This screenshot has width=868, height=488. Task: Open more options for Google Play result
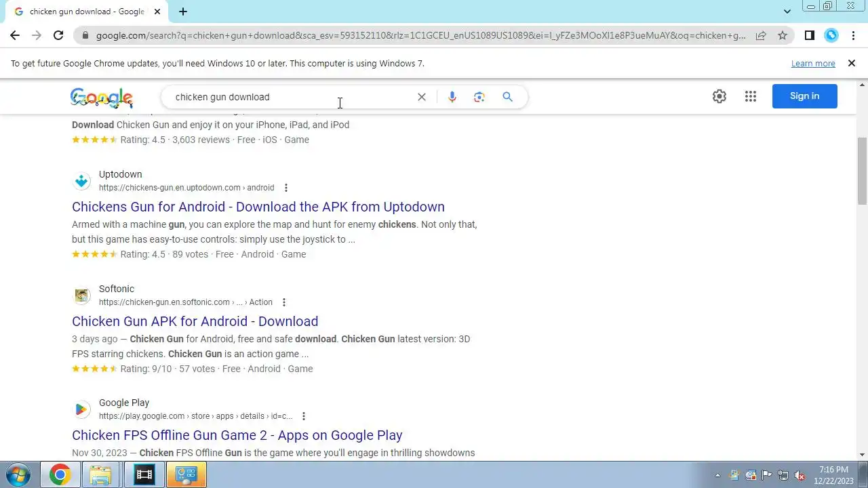coord(304,416)
